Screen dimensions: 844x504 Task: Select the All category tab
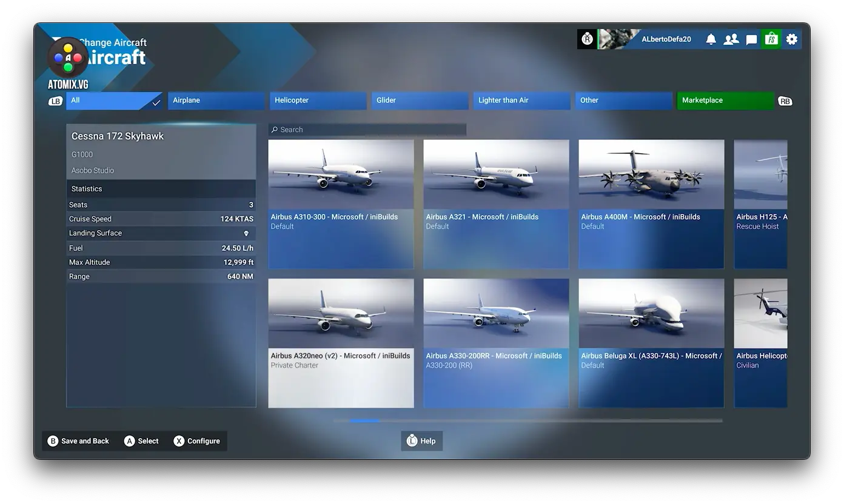[114, 101]
